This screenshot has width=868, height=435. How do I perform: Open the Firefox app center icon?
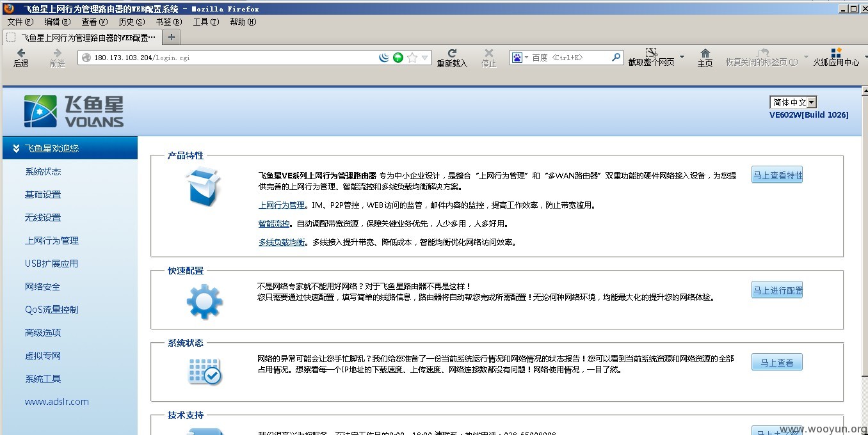(836, 52)
